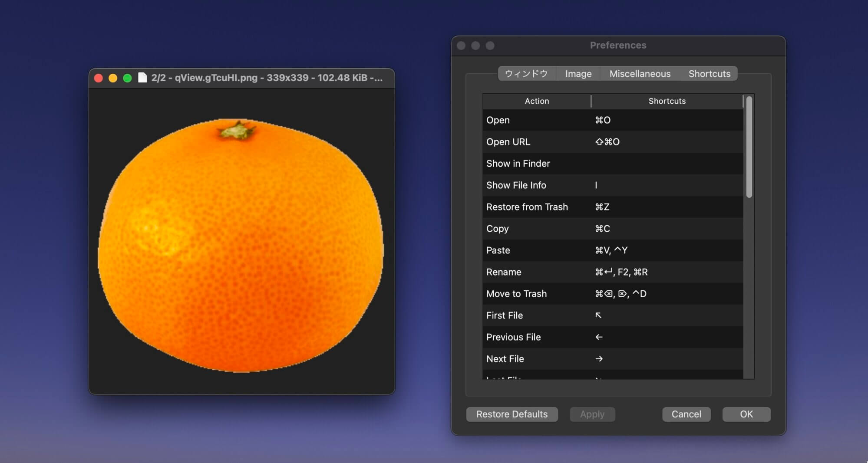Select the Restore from Trash row
This screenshot has width=868, height=463.
(613, 207)
